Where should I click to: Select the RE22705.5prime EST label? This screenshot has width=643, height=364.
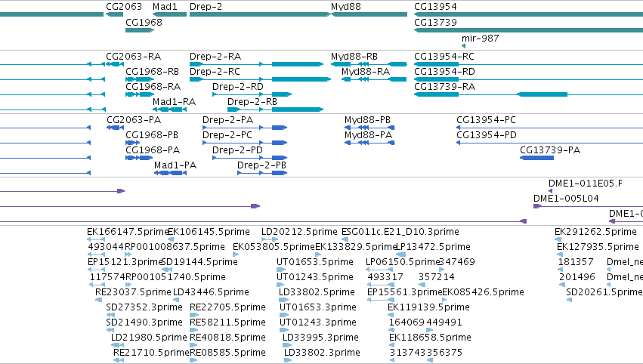click(227, 308)
